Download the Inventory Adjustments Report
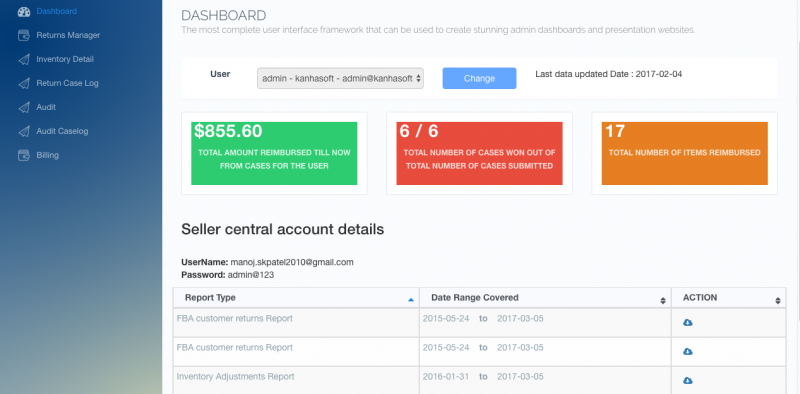Image resolution: width=800 pixels, height=394 pixels. coord(688,381)
